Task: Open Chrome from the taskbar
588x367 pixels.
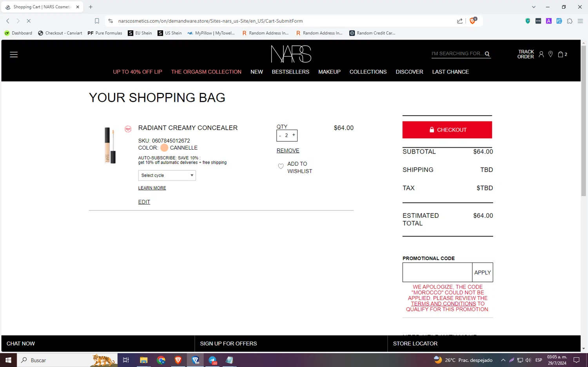Action: coord(161,360)
